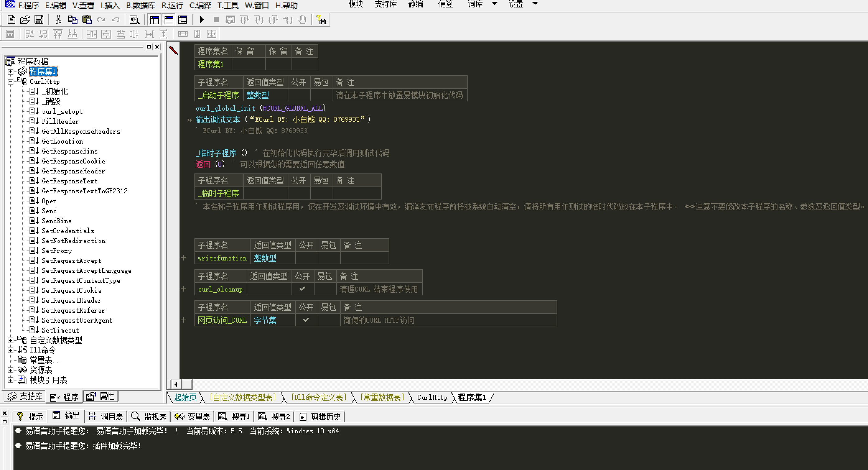
Task: Click the New document toolbar icon
Action: [11, 20]
